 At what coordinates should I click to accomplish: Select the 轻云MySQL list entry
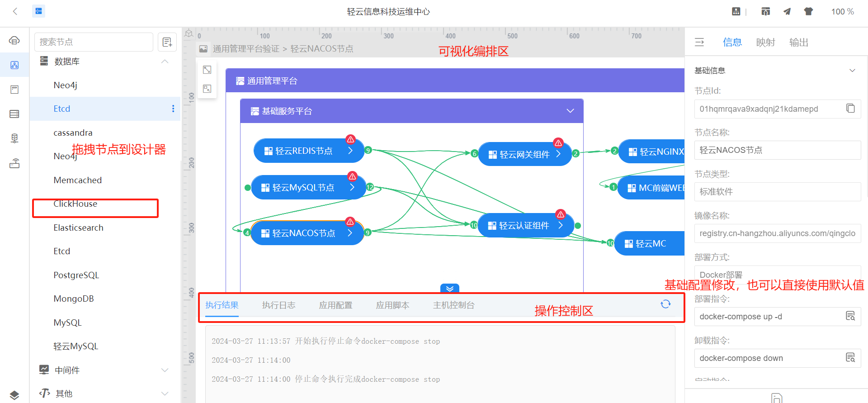(x=76, y=346)
